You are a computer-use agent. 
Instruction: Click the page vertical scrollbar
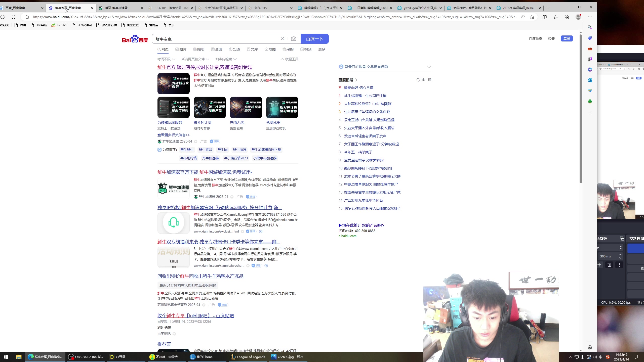click(x=581, y=109)
